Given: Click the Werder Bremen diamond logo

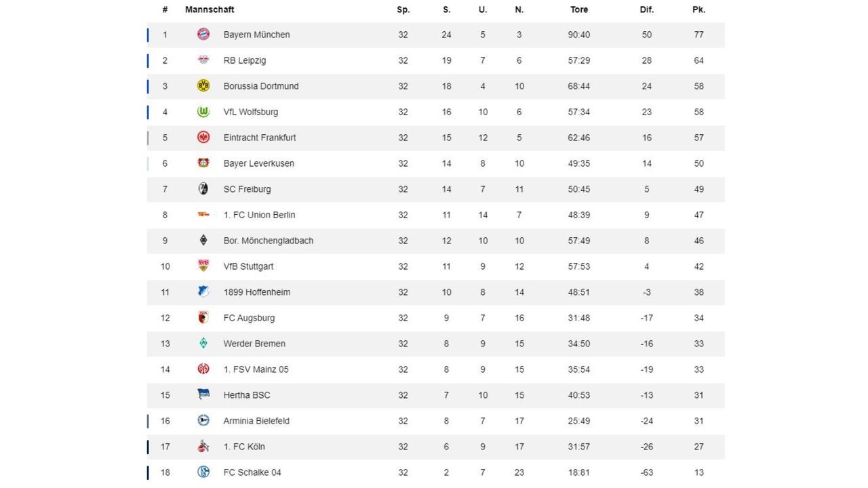Looking at the screenshot, I should 203,344.
